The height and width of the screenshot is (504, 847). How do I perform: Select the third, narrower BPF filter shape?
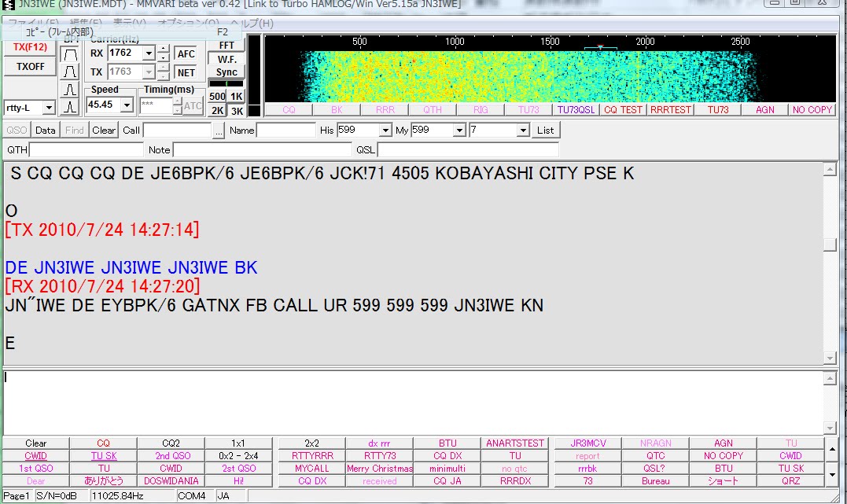tap(70, 89)
